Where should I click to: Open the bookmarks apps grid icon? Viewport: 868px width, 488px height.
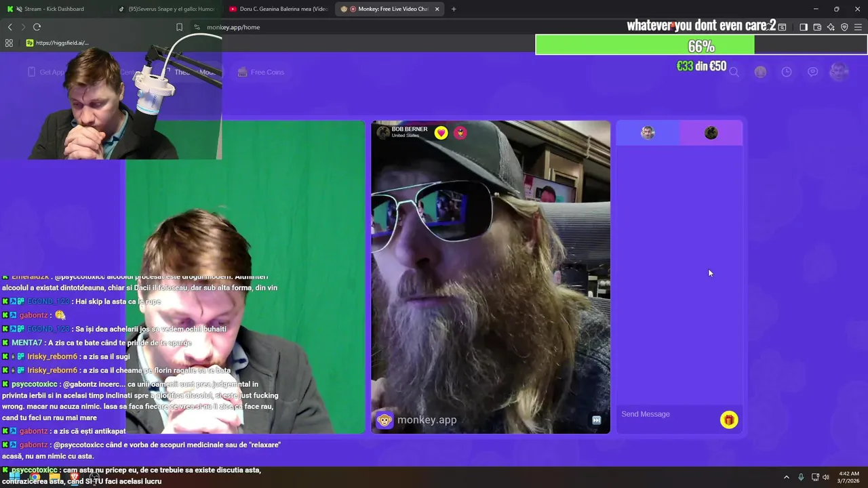tap(9, 43)
